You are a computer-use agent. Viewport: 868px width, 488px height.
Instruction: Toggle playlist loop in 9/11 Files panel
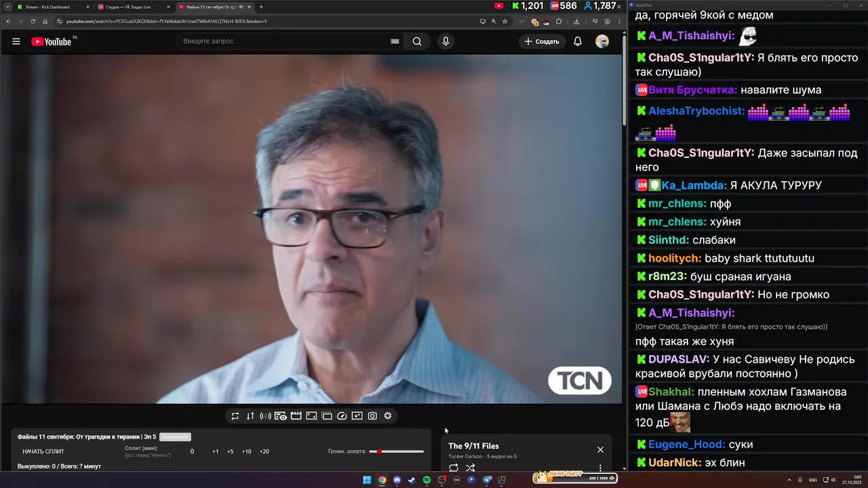tap(454, 468)
